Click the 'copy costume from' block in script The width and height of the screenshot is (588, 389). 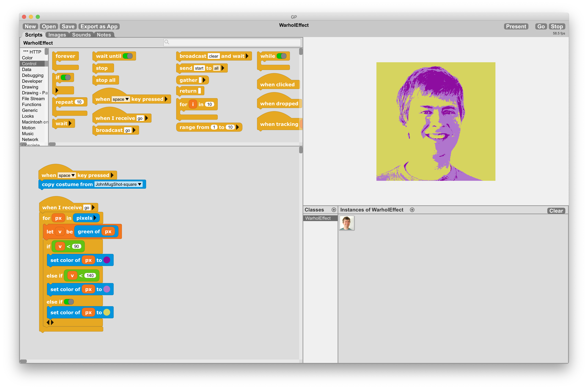(92, 184)
